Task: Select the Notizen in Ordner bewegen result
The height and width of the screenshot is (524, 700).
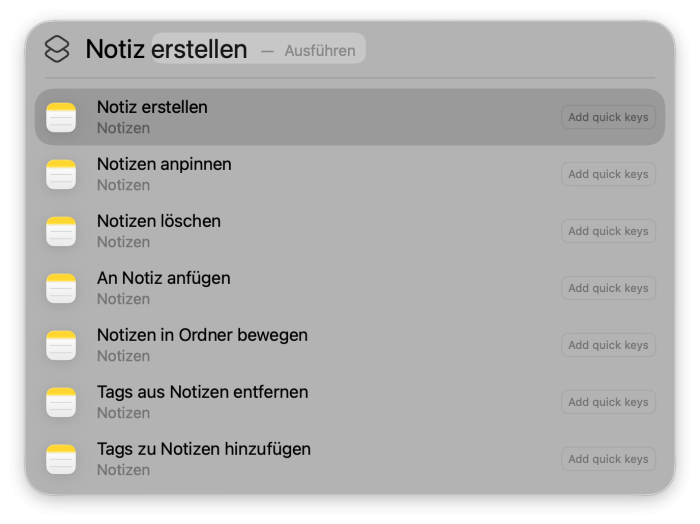Action: click(x=350, y=345)
